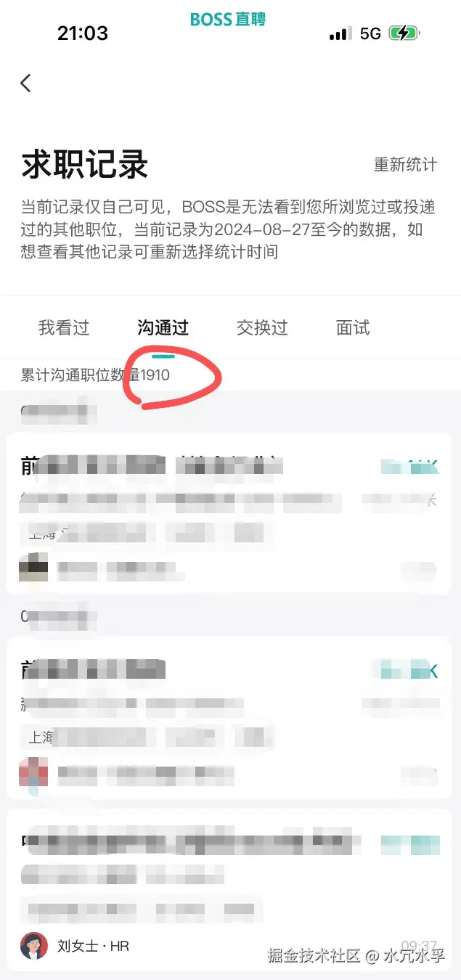461x980 pixels.
Task: Tap the 求职记录 page title
Action: tap(85, 165)
